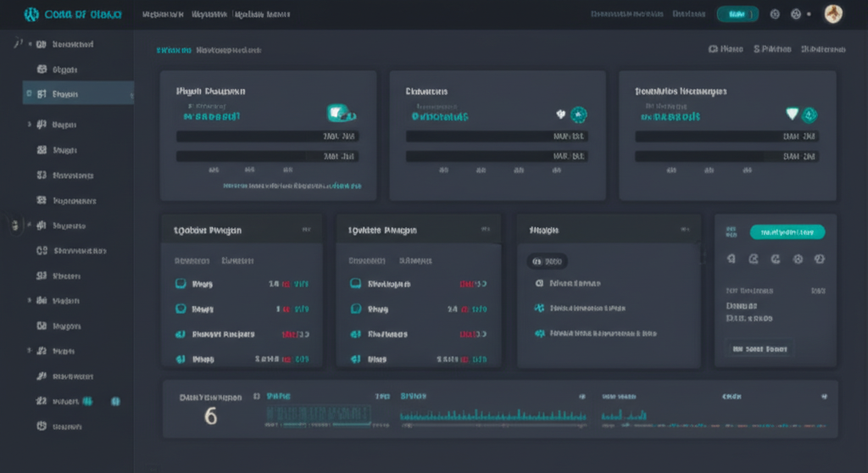Click the fourth icon in the right panel's icon row

[798, 259]
